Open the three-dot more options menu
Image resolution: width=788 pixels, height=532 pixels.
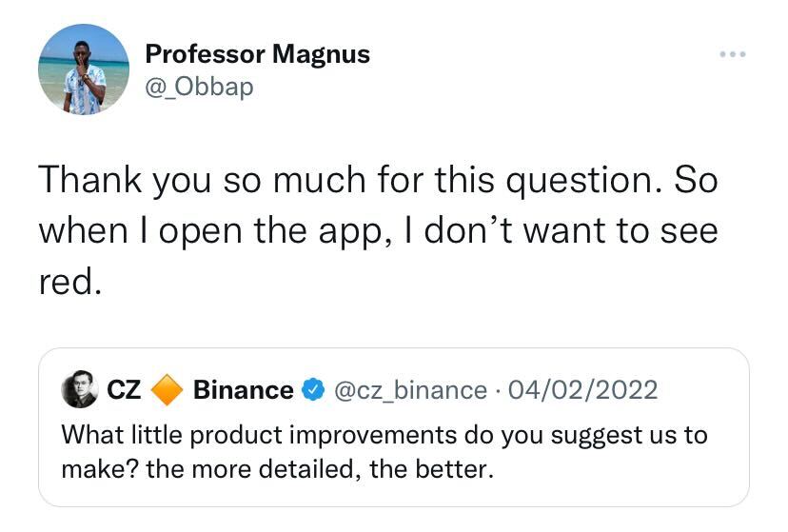click(733, 54)
